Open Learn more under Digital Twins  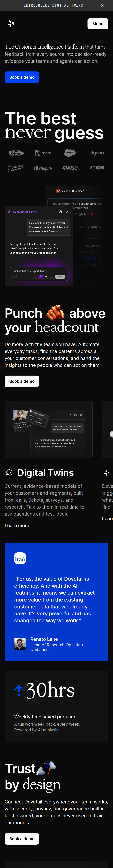[x=17, y=525]
